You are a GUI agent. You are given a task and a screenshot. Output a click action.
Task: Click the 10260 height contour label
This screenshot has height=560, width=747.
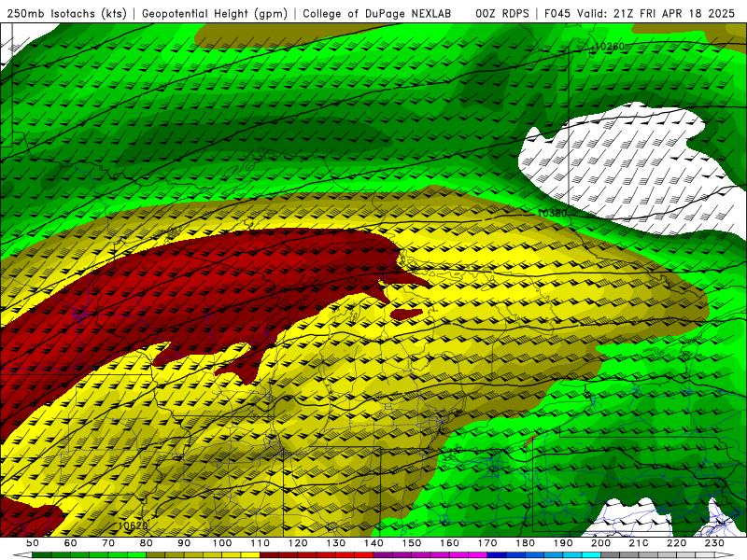[610, 47]
